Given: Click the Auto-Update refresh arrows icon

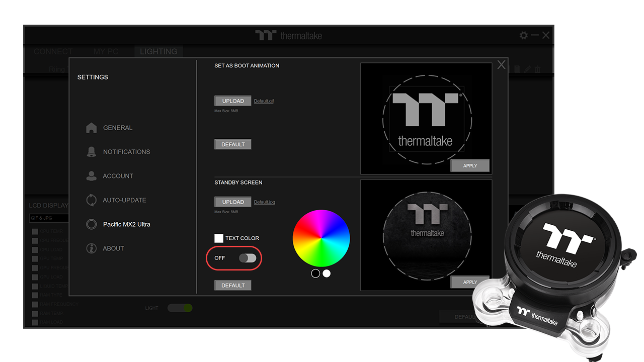Looking at the screenshot, I should tap(91, 200).
